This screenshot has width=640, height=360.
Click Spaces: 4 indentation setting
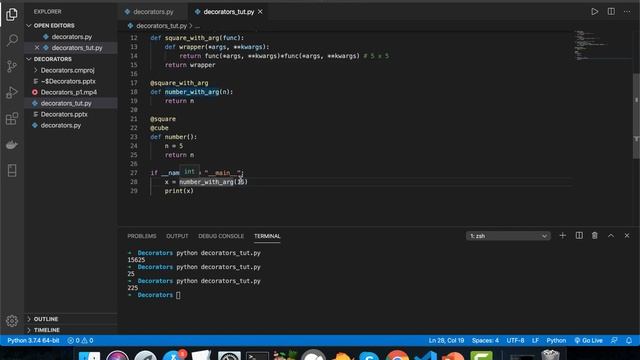[x=485, y=340]
